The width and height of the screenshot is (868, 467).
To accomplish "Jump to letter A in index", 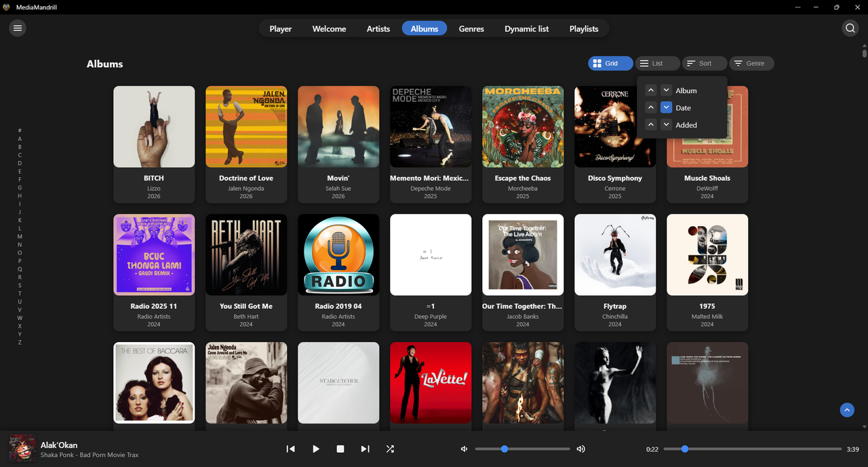I will [x=20, y=138].
